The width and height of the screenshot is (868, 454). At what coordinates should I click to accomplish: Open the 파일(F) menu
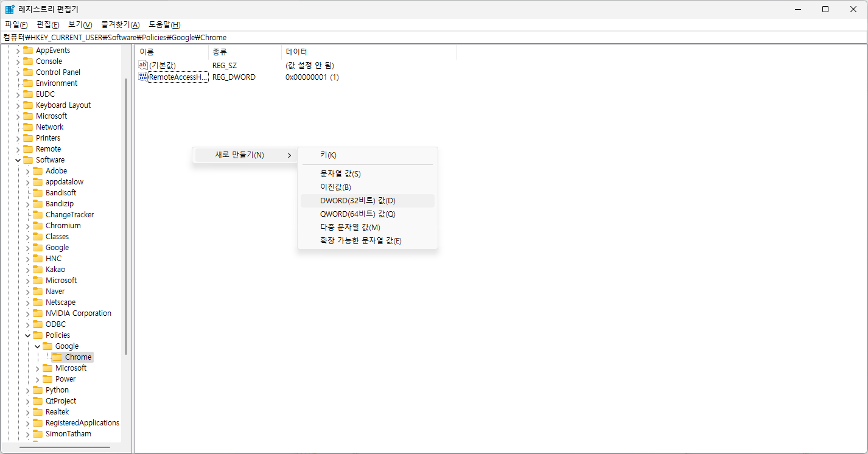(16, 24)
